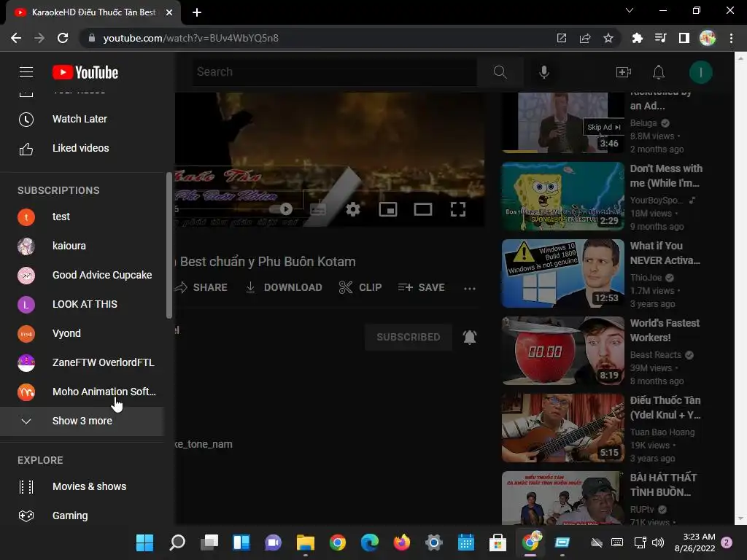Open Chrome tab search chevron
This screenshot has height=560, width=747.
[x=630, y=10]
